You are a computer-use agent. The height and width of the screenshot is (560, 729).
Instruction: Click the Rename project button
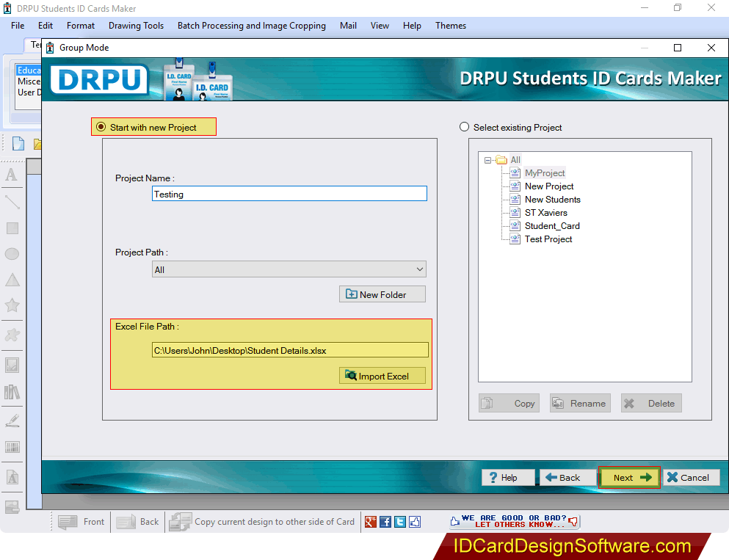coord(580,404)
